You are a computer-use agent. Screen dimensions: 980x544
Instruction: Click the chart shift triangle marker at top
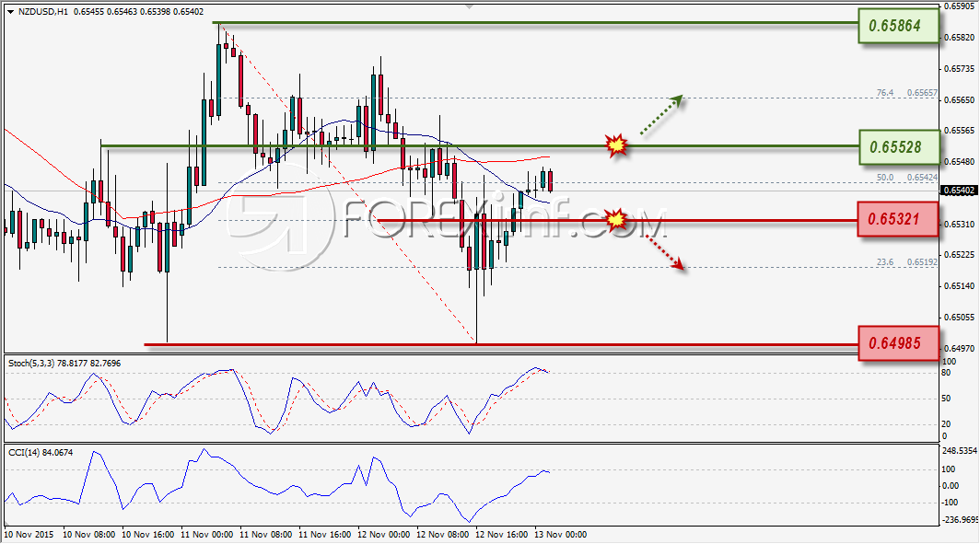pos(470,6)
